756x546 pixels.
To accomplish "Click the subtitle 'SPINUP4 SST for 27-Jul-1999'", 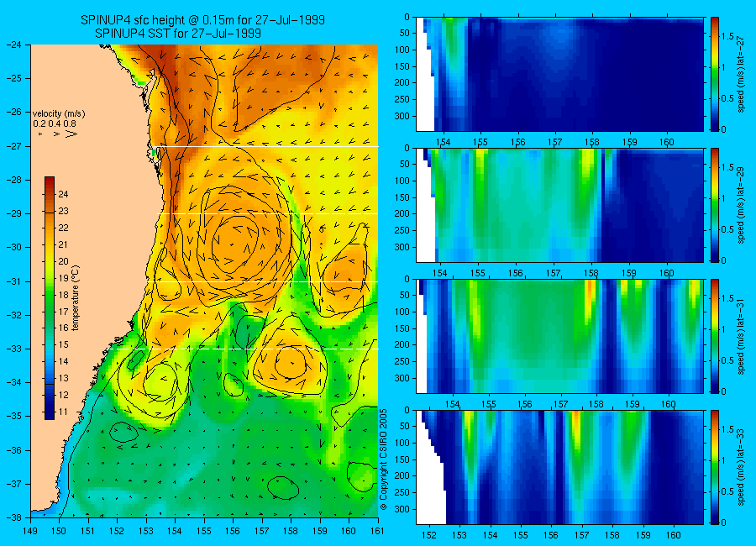I will click(x=178, y=34).
